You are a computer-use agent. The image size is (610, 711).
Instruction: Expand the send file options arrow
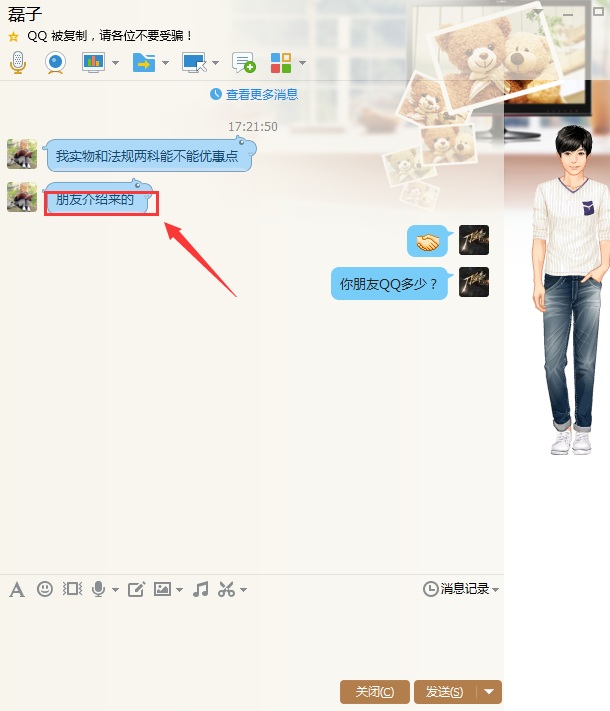166,63
